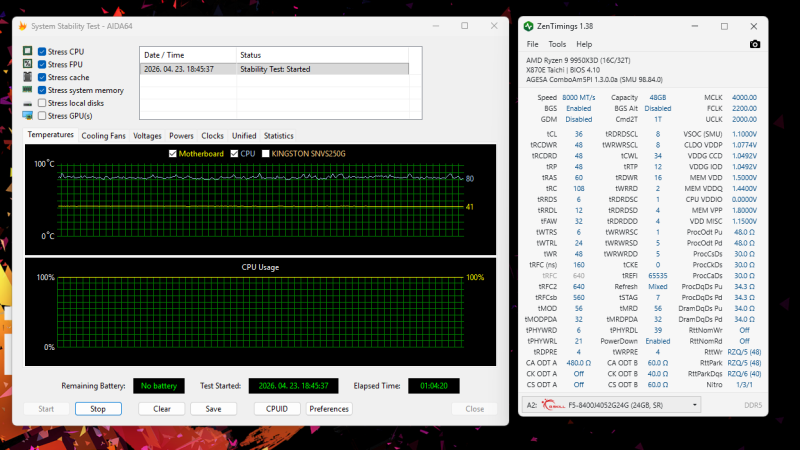The width and height of the screenshot is (800, 450).
Task: Hide Motherboard temperature in graph
Action: (173, 154)
